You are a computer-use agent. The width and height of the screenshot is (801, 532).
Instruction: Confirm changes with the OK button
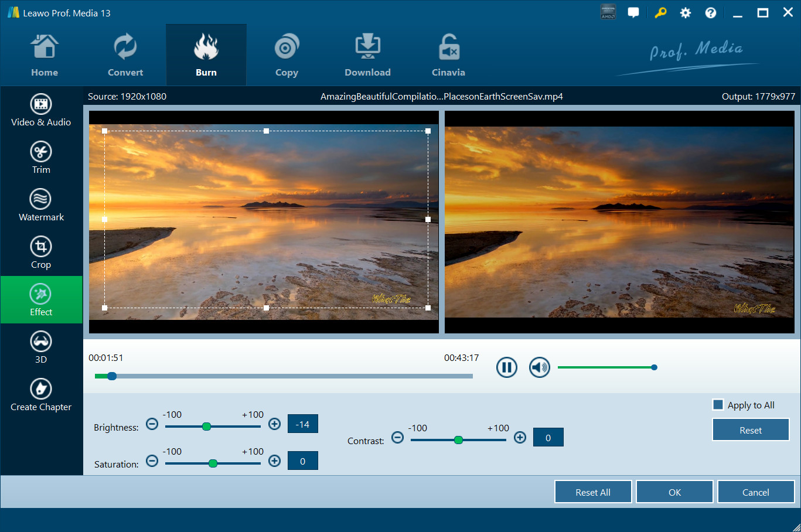click(674, 492)
